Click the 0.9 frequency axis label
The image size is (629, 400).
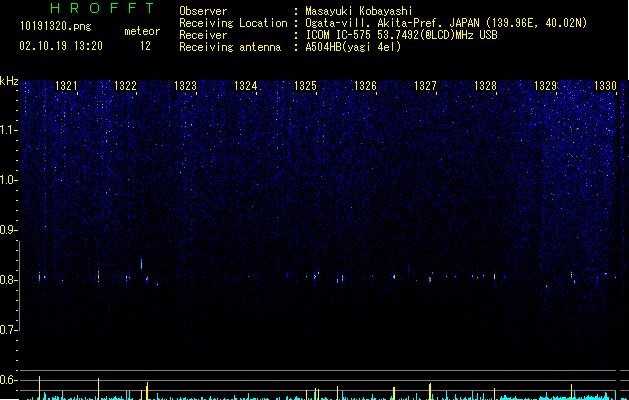tap(9, 230)
